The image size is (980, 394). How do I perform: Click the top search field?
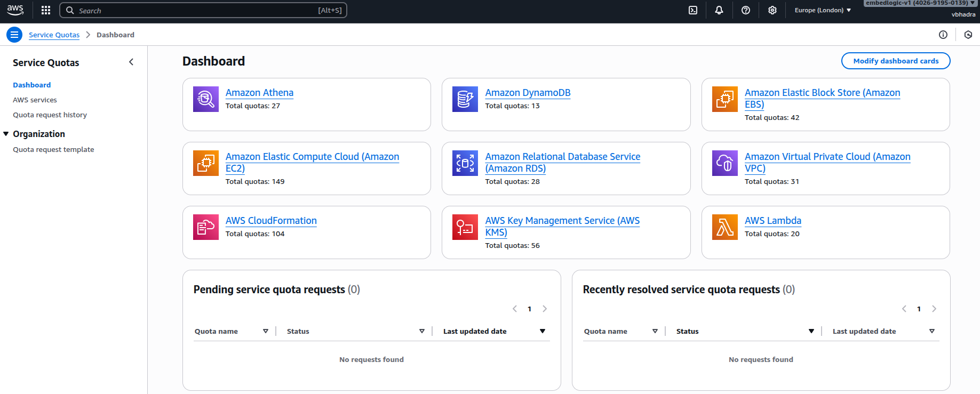(x=203, y=10)
